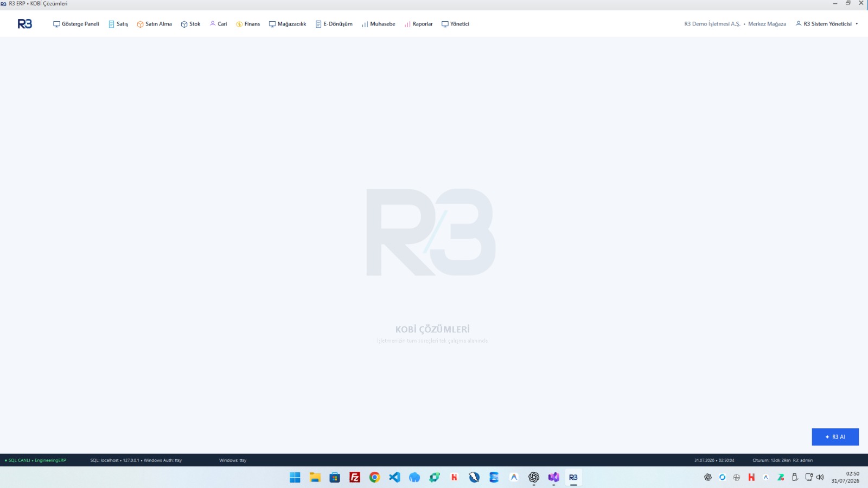Switch to Visual Studio Code on taskbar
Screen dimensions: 868x488
(x=394, y=477)
